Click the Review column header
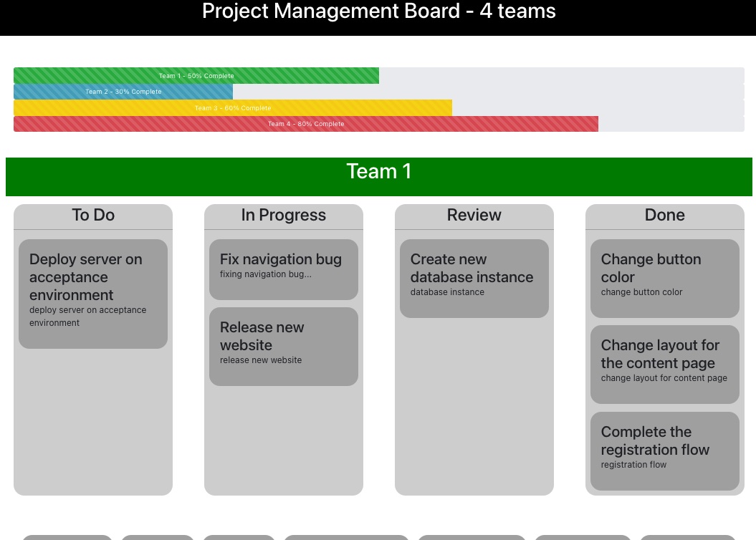The width and height of the screenshot is (756, 540). [x=474, y=216]
